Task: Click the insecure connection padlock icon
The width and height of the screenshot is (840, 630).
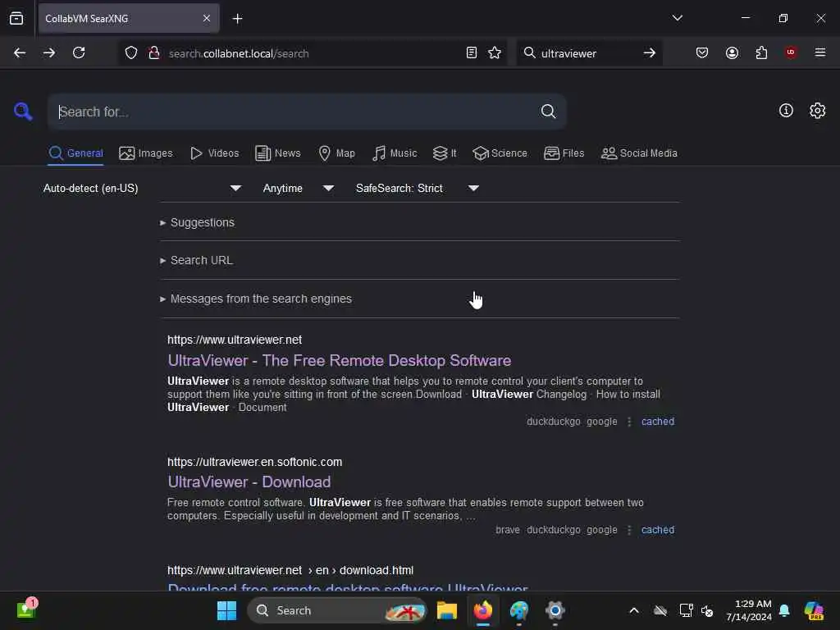Action: click(x=154, y=52)
